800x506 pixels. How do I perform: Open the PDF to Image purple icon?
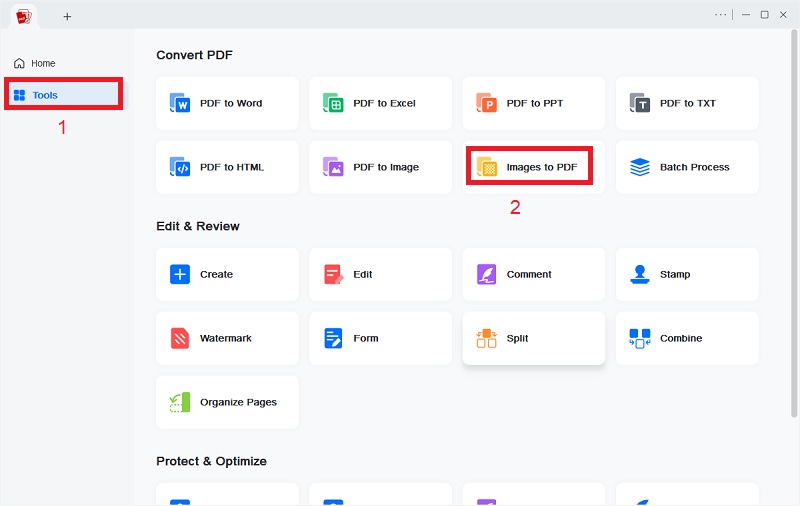click(x=333, y=167)
